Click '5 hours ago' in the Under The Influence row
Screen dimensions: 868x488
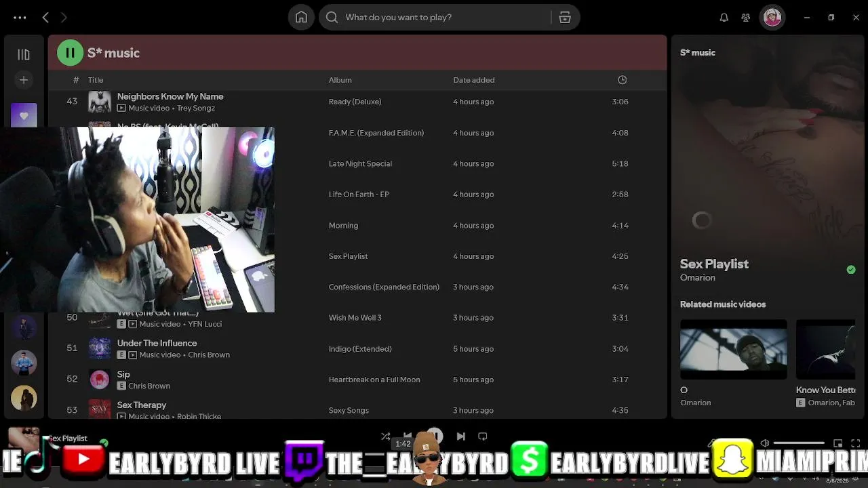click(x=473, y=349)
